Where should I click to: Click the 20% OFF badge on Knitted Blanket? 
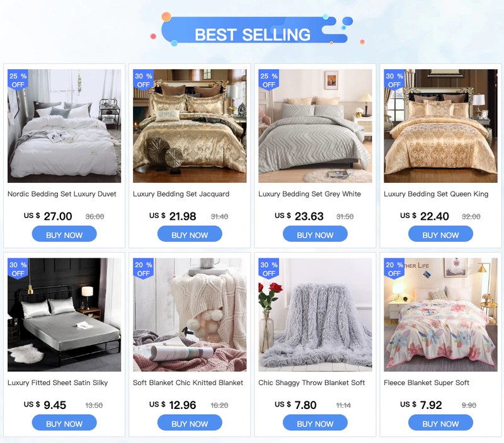144,268
